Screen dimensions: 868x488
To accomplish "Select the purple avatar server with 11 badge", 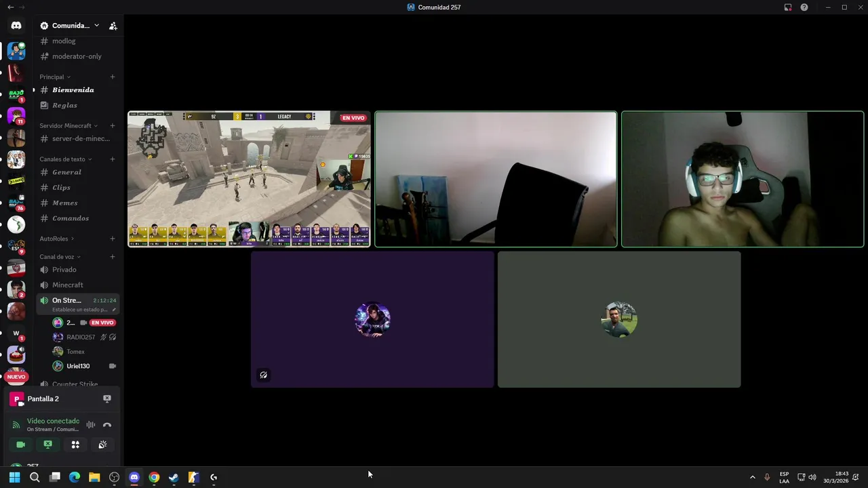I will click(16, 115).
